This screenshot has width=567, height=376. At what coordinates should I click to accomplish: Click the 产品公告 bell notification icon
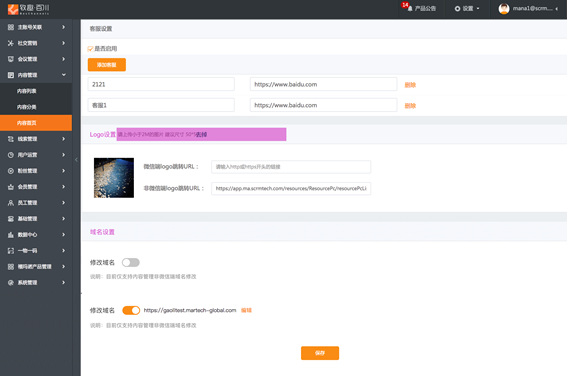tap(410, 8)
